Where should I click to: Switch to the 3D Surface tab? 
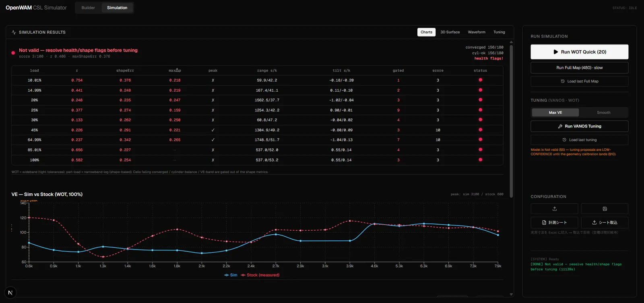click(450, 32)
